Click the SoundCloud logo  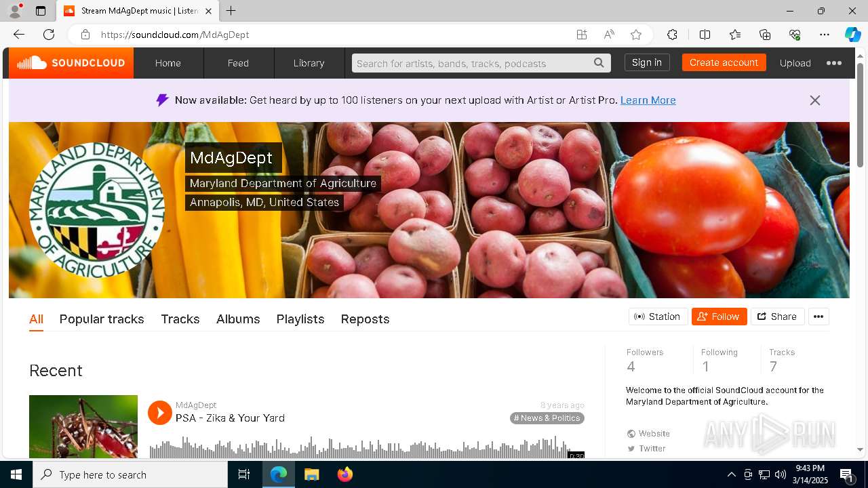point(71,63)
